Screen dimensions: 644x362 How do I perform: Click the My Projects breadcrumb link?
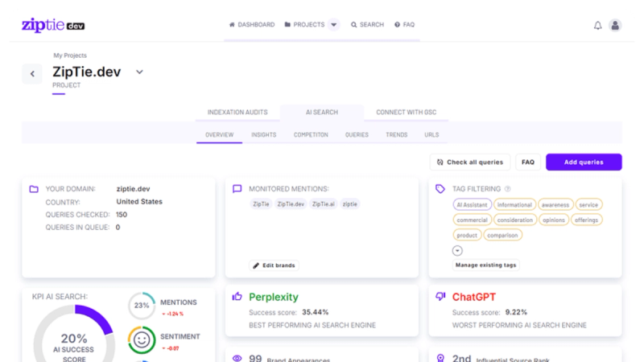[70, 56]
